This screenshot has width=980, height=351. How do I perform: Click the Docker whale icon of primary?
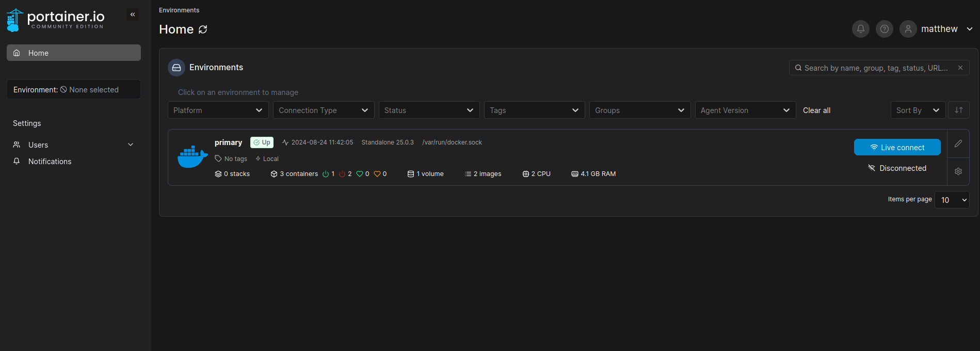192,157
